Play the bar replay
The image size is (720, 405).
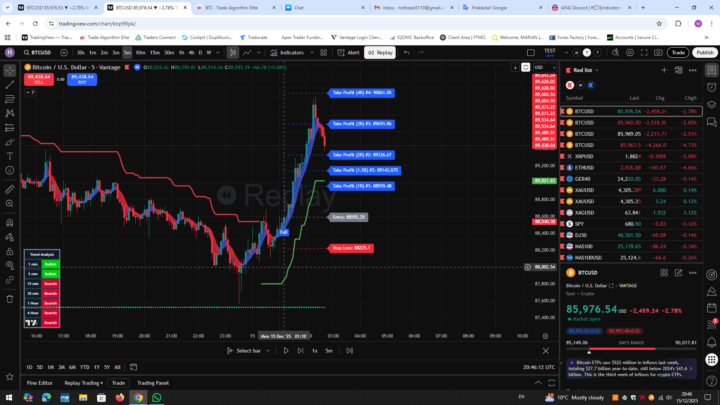click(286, 351)
